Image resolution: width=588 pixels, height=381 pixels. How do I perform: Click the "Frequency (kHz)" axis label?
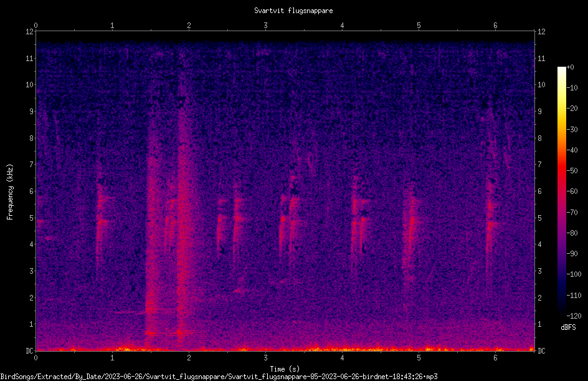pyautogui.click(x=10, y=192)
